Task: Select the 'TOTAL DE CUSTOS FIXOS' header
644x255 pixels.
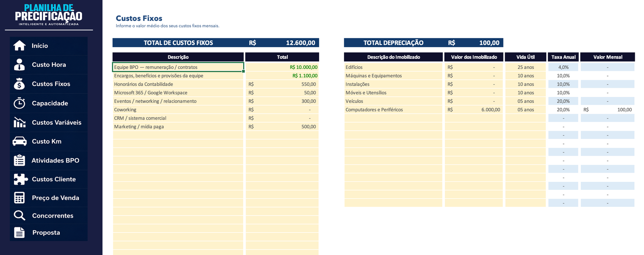Action: click(x=178, y=43)
